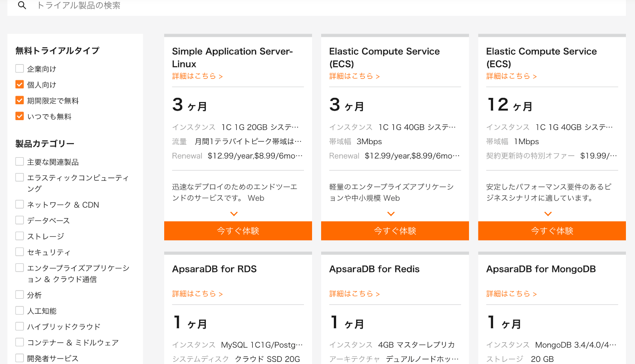The height and width of the screenshot is (364, 635).
Task: Click the ApsaraDB for RDS title
Action: point(214,269)
